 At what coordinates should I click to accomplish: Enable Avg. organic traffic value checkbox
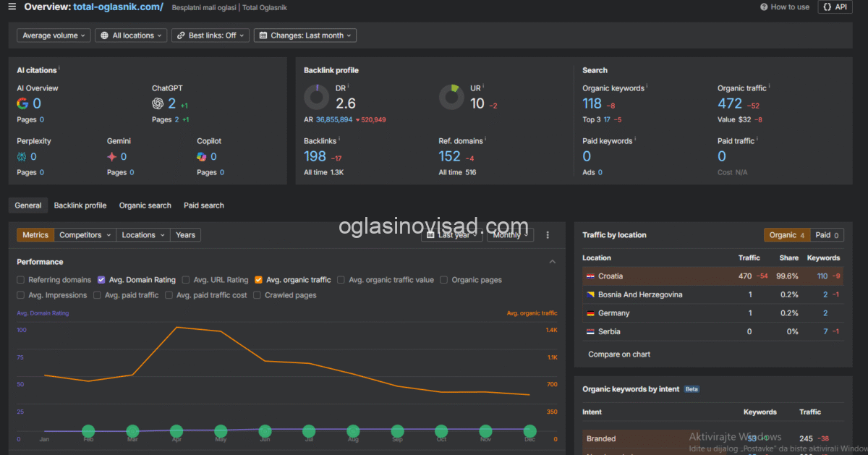(x=341, y=280)
